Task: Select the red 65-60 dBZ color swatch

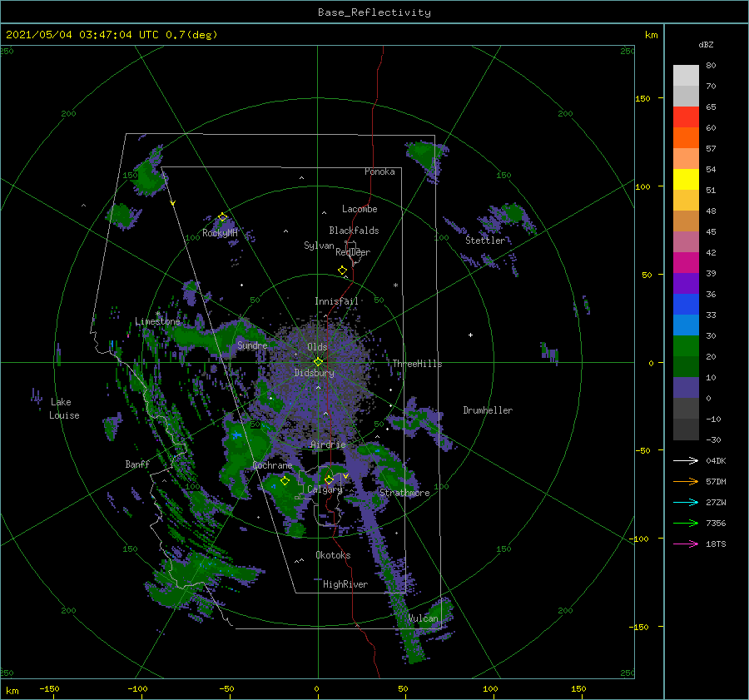Action: 686,117
